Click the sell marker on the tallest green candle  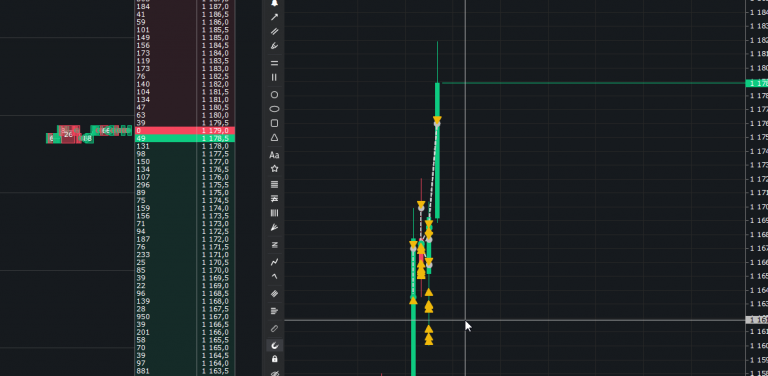click(437, 120)
